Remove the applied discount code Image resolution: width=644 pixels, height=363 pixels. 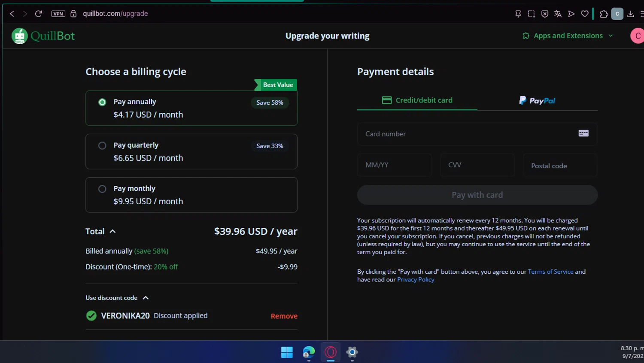[284, 316]
